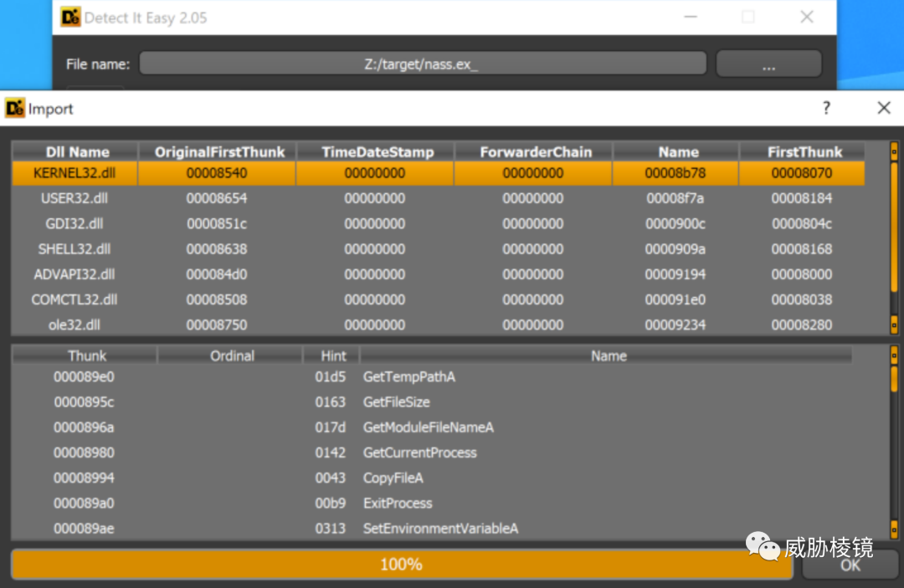
Task: Click the thunk value 00008994
Action: tap(85, 478)
